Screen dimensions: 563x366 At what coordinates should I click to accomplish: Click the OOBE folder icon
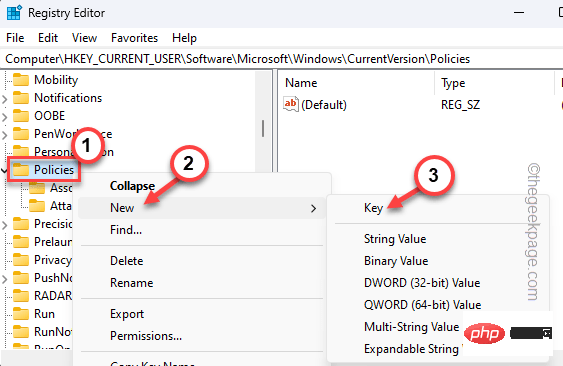pos(21,116)
